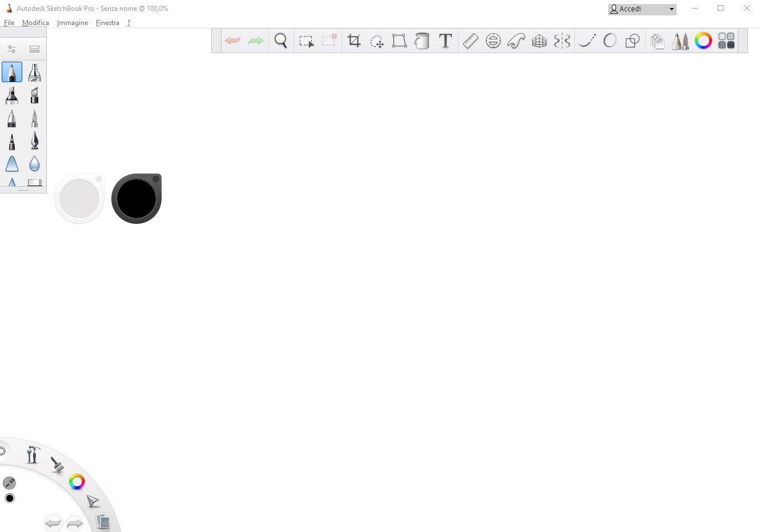760x532 pixels.
Task: Expand the brush palette bottom handle
Action: (23, 190)
